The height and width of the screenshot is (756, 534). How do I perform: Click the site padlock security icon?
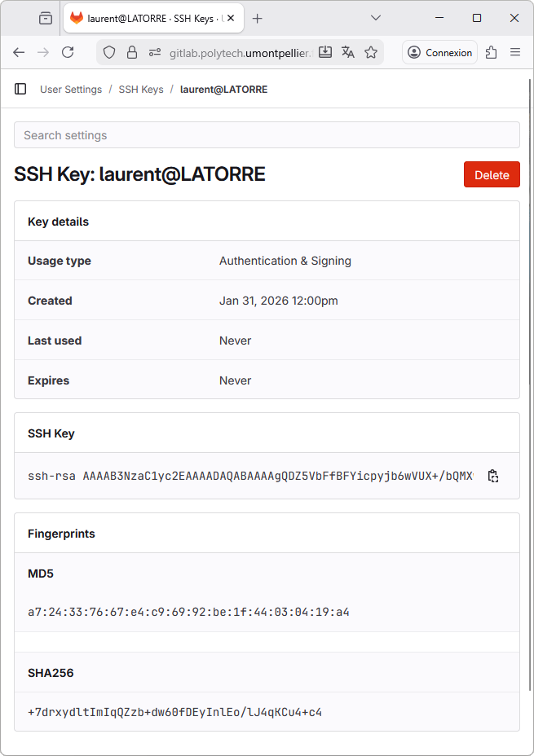point(132,52)
